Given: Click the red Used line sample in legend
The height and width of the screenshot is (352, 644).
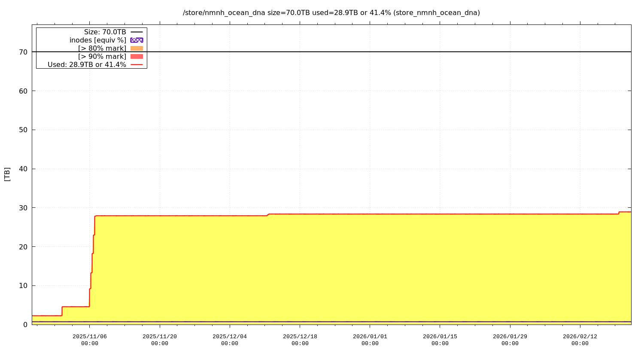Looking at the screenshot, I should 137,65.
